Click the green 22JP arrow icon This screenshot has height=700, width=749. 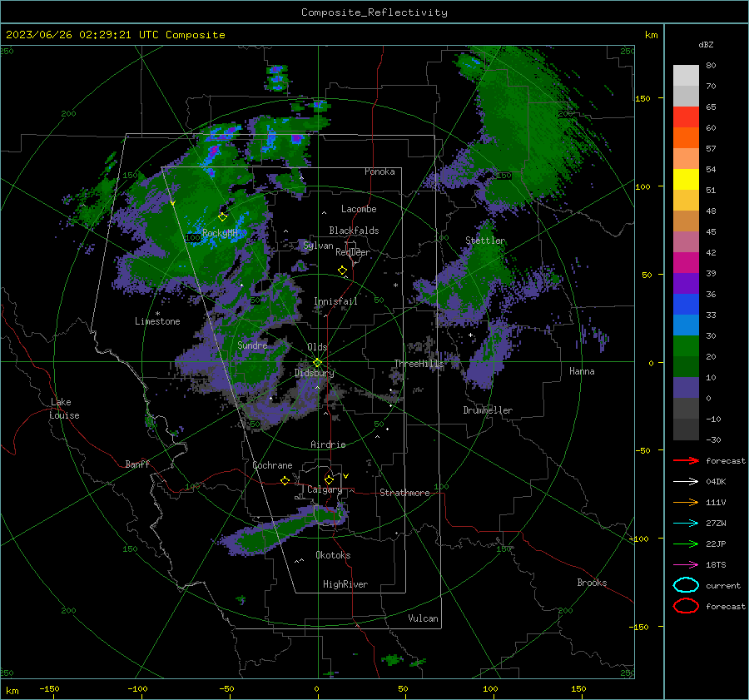pyautogui.click(x=686, y=544)
